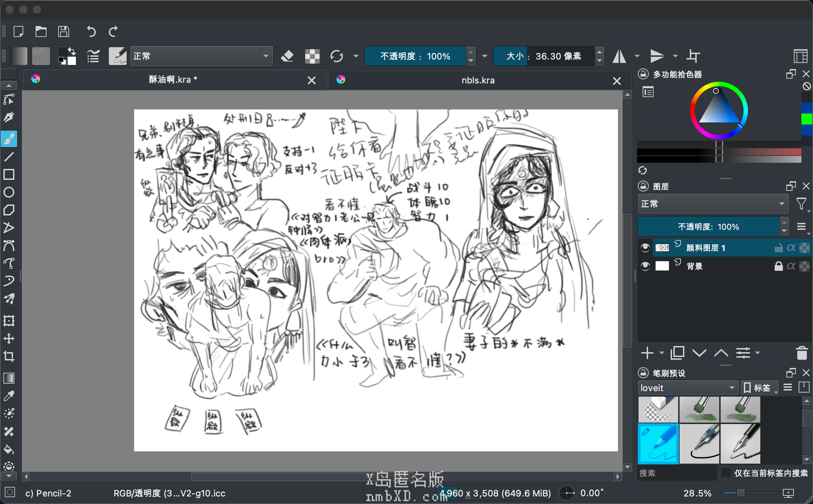Click horizontal mirror tool icon
The image size is (813, 504).
click(619, 56)
